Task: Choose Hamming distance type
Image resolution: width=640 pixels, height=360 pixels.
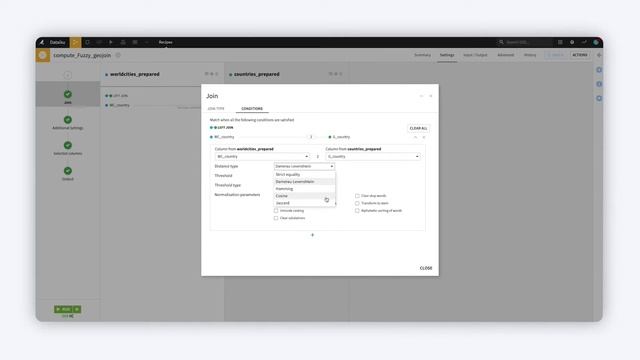Action: [304, 189]
